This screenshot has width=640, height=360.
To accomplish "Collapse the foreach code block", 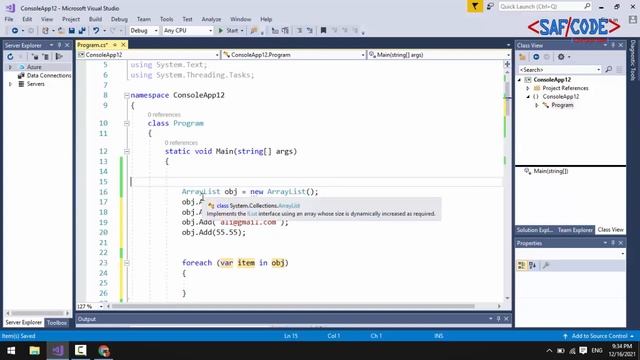I will tap(127, 263).
